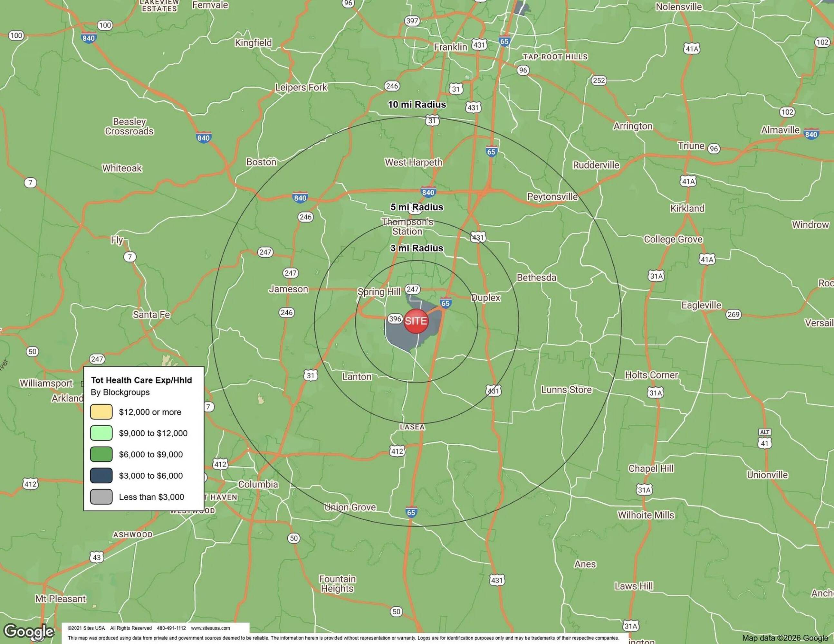Screen dimensions: 834x644
Task: Select the $3,000 to $6,000 swatch
Action: [x=101, y=476]
